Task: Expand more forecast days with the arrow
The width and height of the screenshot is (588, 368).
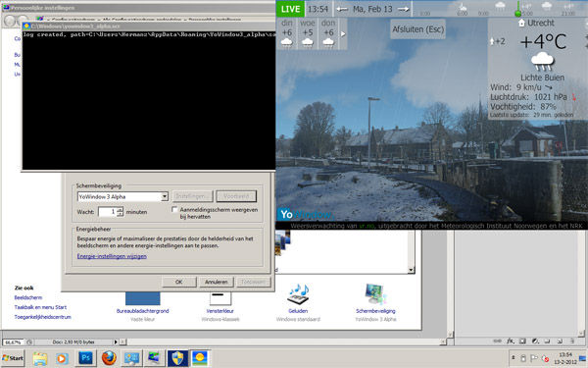Action: point(343,33)
